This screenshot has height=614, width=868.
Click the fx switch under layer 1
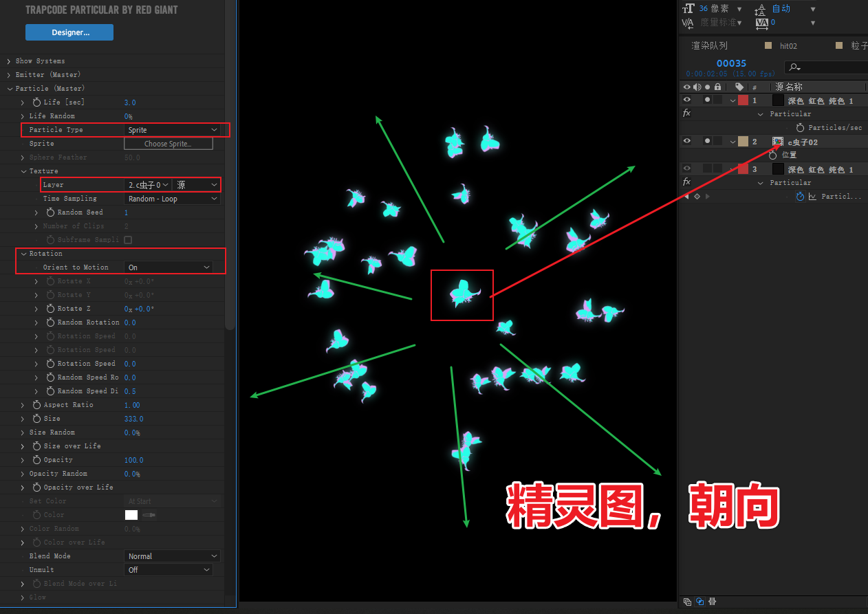686,113
